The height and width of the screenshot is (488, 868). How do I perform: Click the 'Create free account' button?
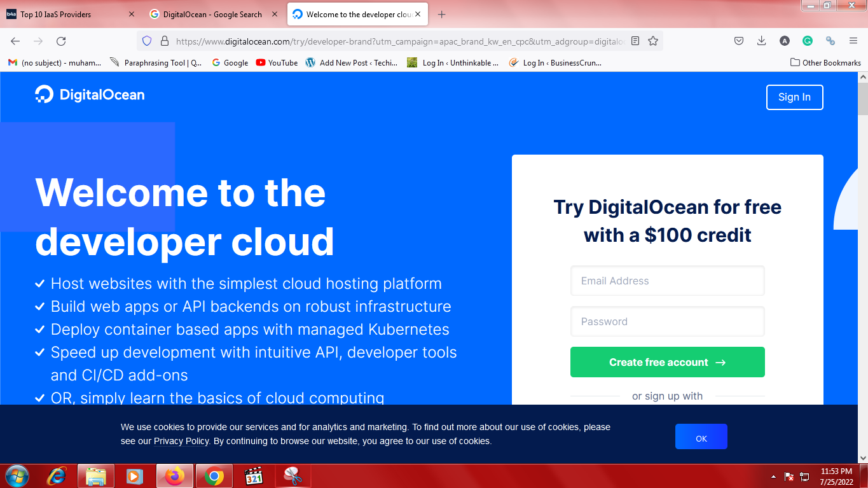pos(667,362)
